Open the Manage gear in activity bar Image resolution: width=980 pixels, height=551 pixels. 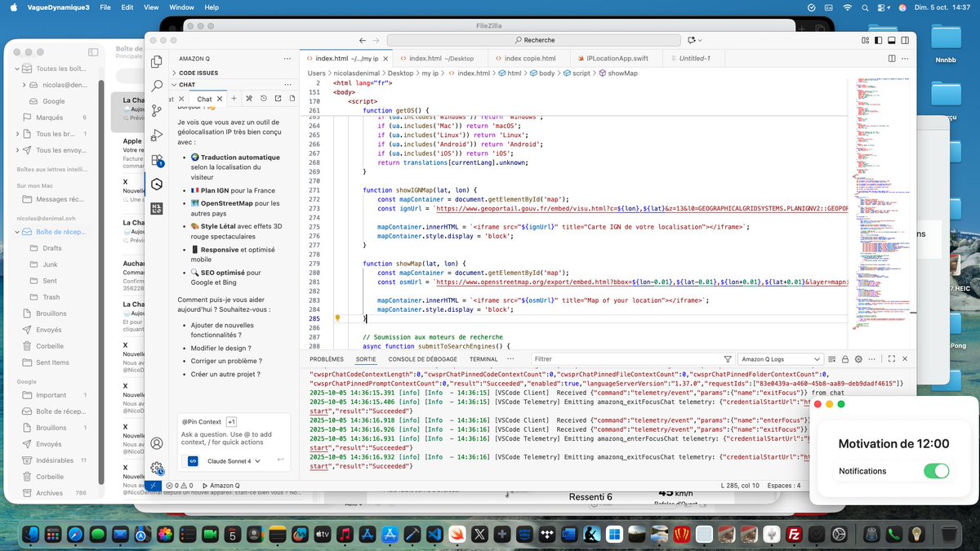click(157, 468)
